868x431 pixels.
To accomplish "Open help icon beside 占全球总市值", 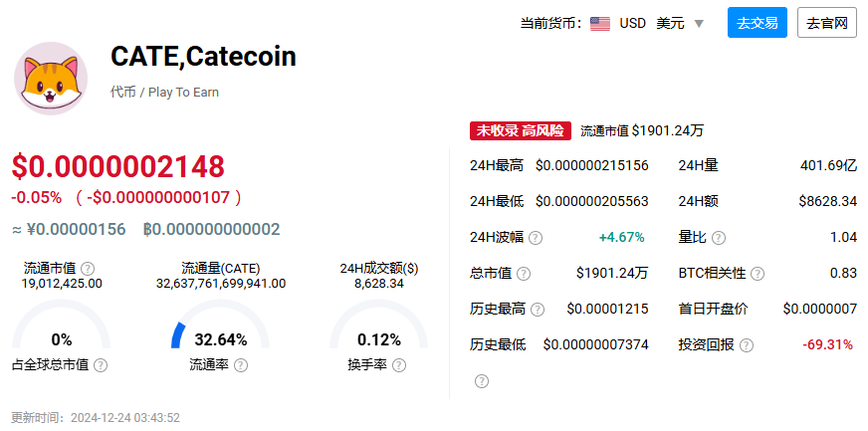I will pos(101,365).
